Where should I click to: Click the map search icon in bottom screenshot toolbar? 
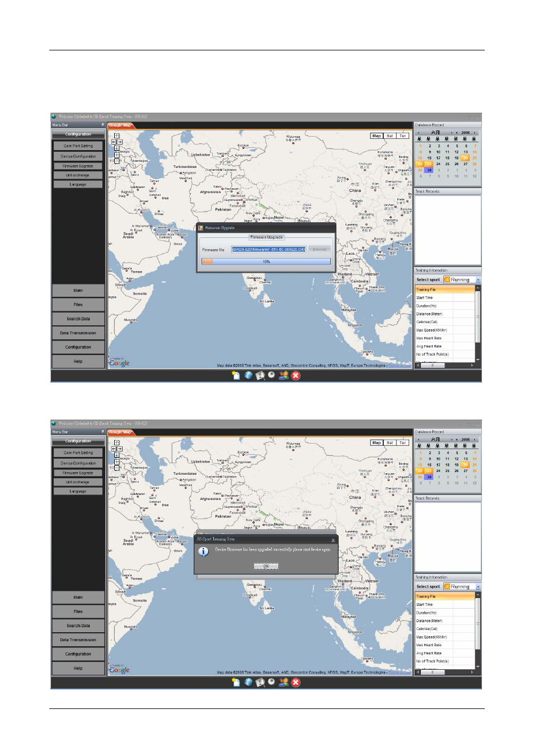tap(260, 682)
